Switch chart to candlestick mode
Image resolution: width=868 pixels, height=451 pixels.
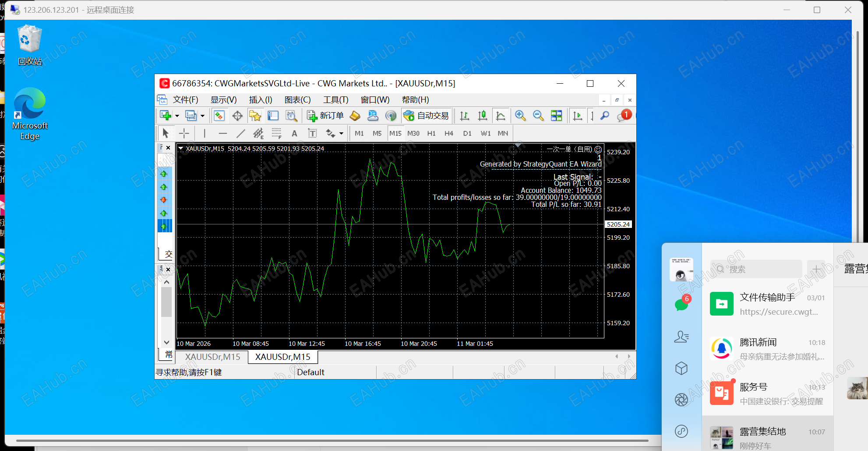483,116
